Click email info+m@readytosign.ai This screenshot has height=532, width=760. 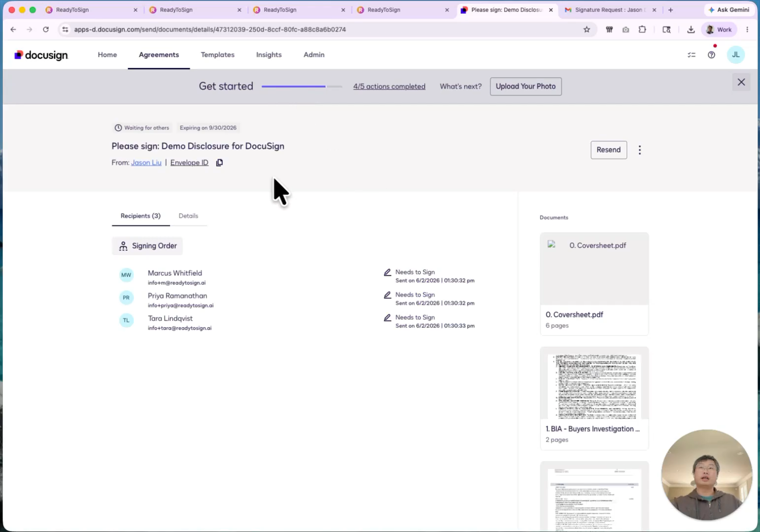(176, 283)
